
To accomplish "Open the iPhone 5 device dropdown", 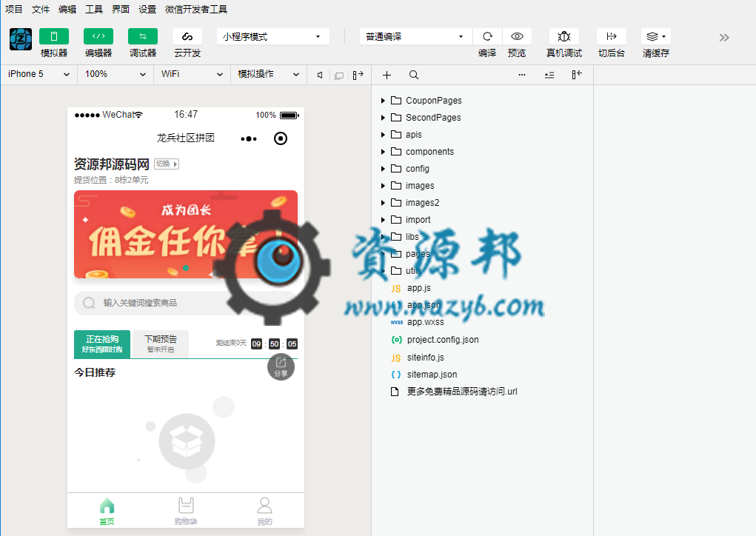I will coord(39,74).
